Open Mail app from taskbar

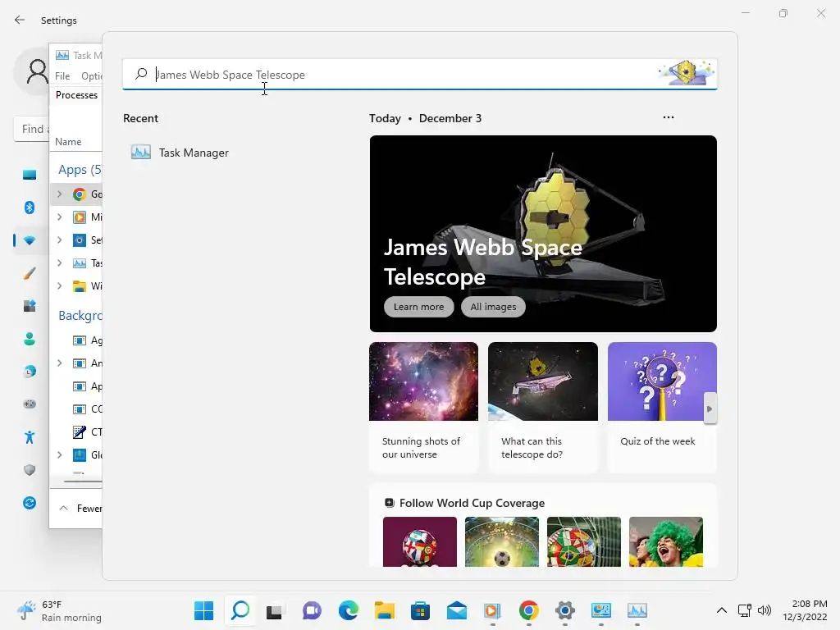pos(456,610)
